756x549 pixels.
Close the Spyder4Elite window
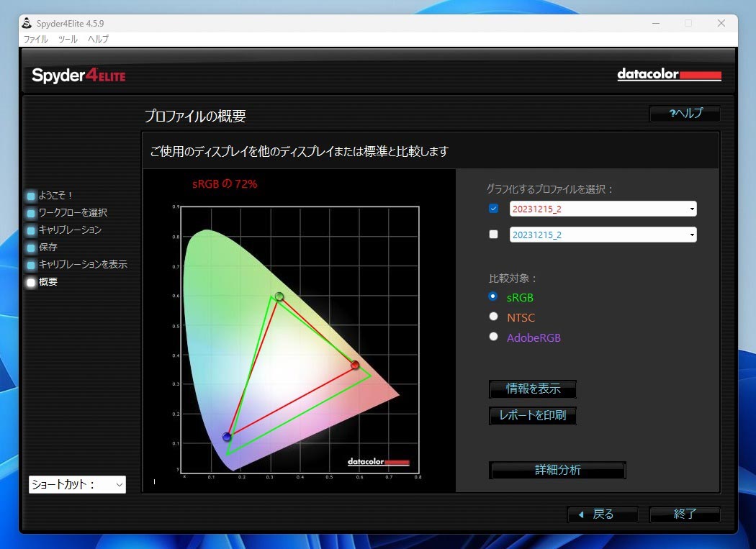point(721,23)
